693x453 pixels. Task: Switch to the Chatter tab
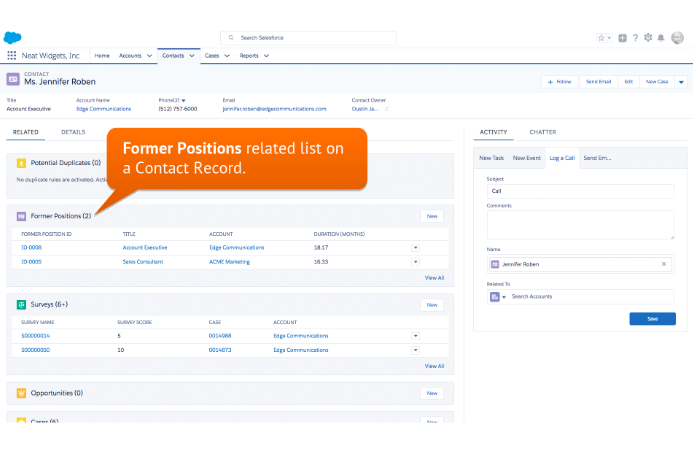click(543, 132)
